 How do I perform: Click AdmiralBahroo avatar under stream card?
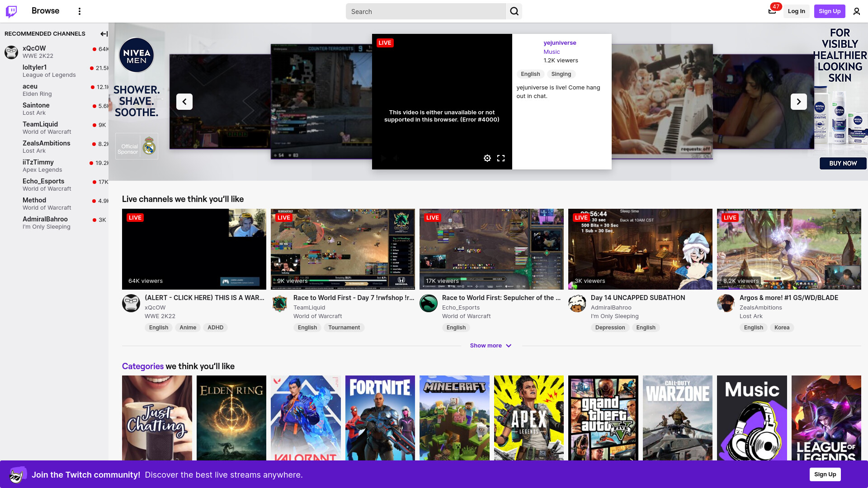click(577, 303)
